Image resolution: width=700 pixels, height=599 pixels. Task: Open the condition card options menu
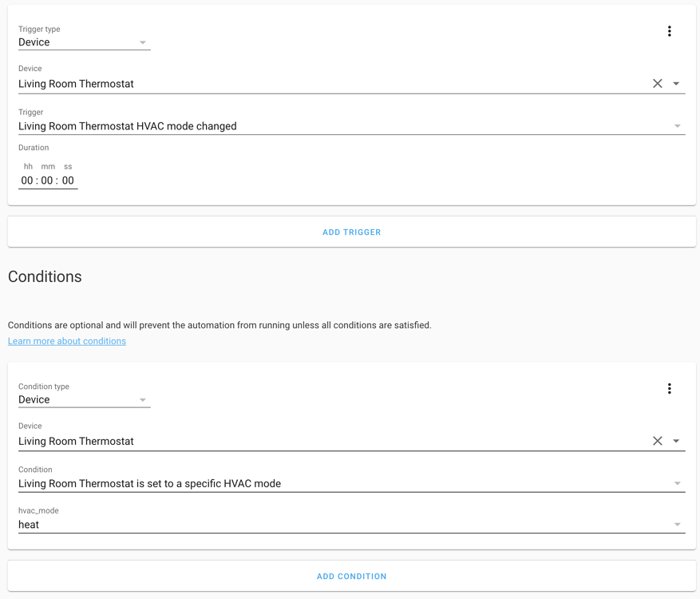coord(670,388)
